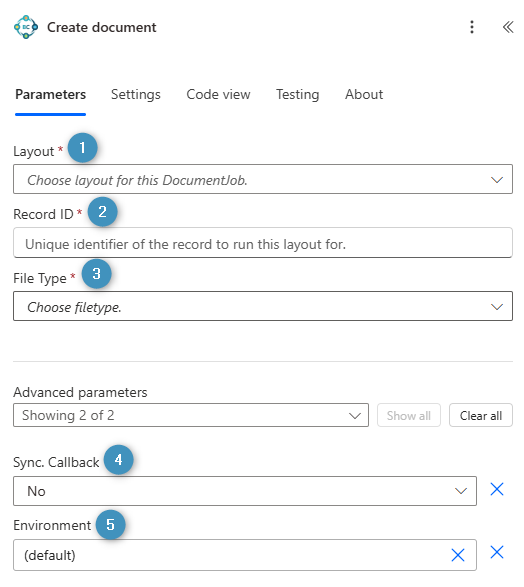The width and height of the screenshot is (524, 587).
Task: Open the Settings tab
Action: (135, 94)
